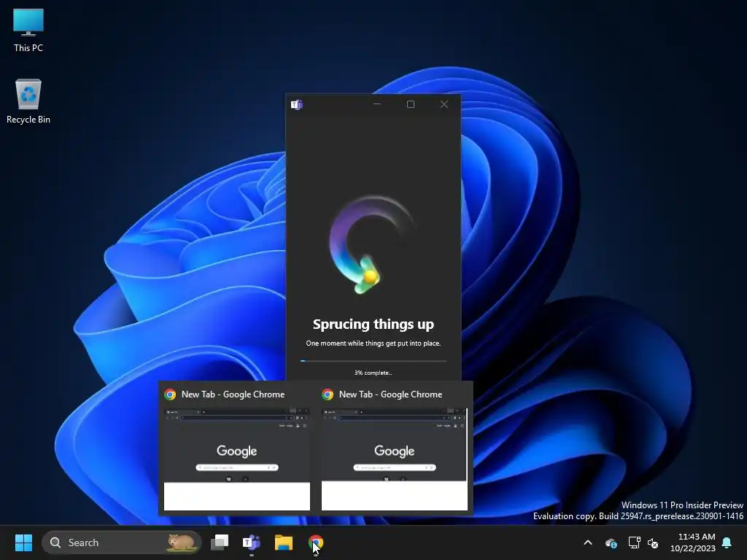Maximize the Teams setup window
Image resolution: width=747 pixels, height=560 pixels.
(411, 104)
